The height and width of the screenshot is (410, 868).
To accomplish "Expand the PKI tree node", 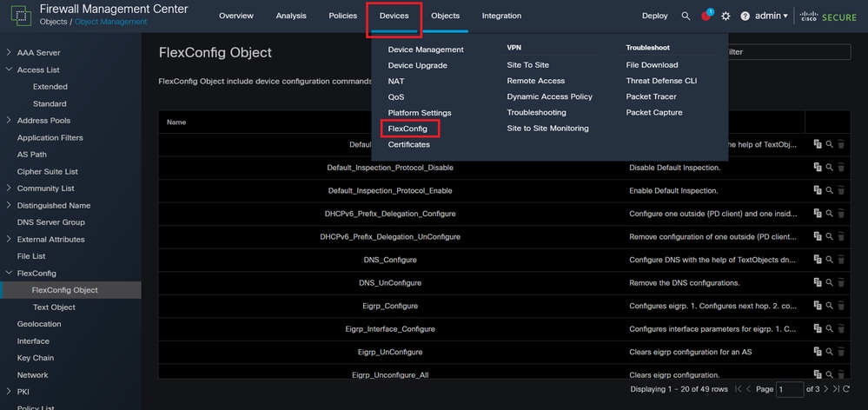I will (9, 392).
